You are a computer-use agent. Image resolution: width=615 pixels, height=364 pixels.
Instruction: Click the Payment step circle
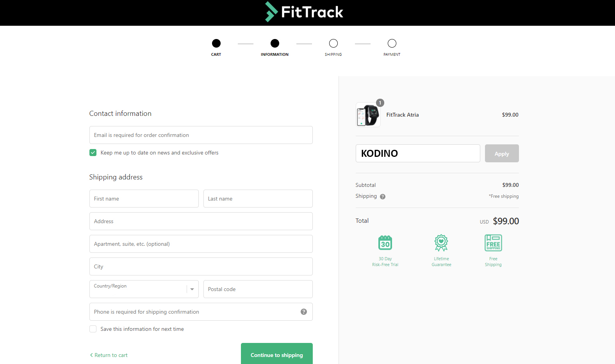pyautogui.click(x=392, y=43)
